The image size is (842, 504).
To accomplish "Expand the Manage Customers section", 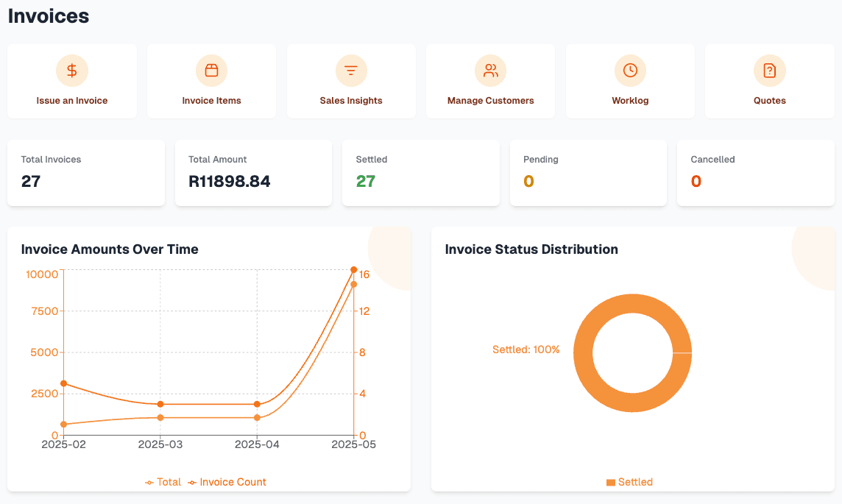I will click(490, 81).
